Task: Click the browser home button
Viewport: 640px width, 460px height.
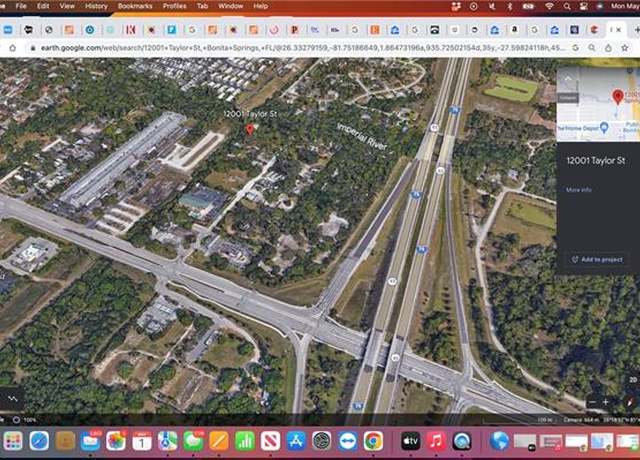Action: coord(13,48)
